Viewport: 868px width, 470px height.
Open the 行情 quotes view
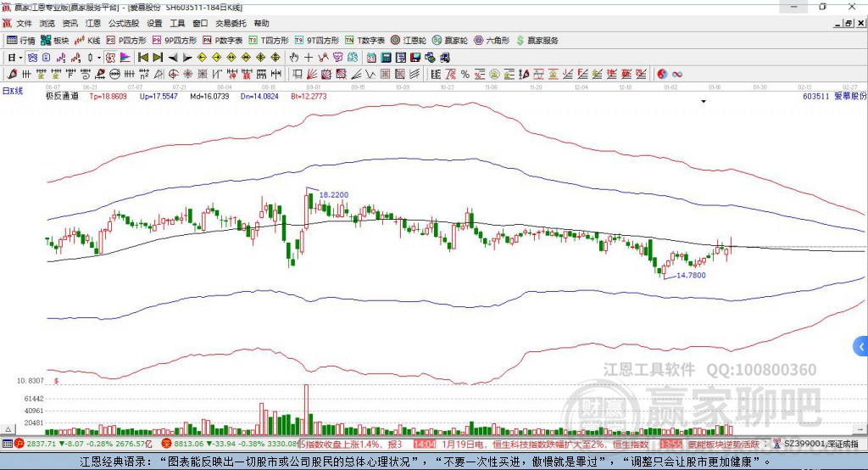[x=21, y=41]
